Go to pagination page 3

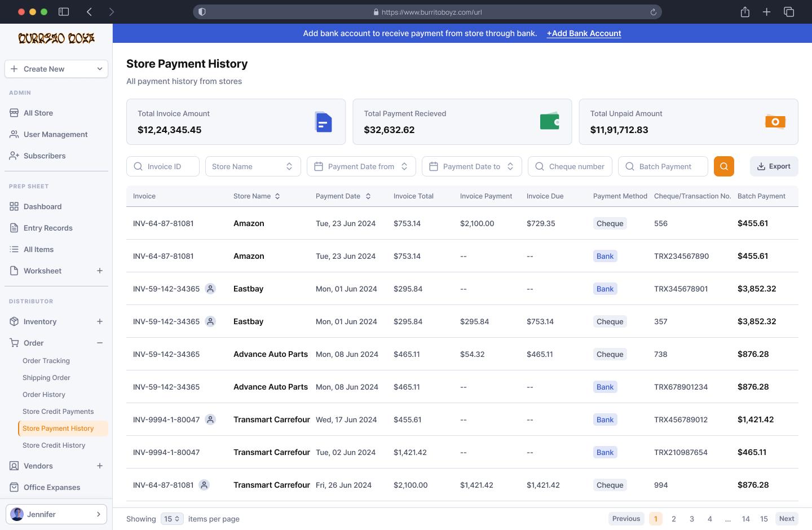click(x=692, y=519)
